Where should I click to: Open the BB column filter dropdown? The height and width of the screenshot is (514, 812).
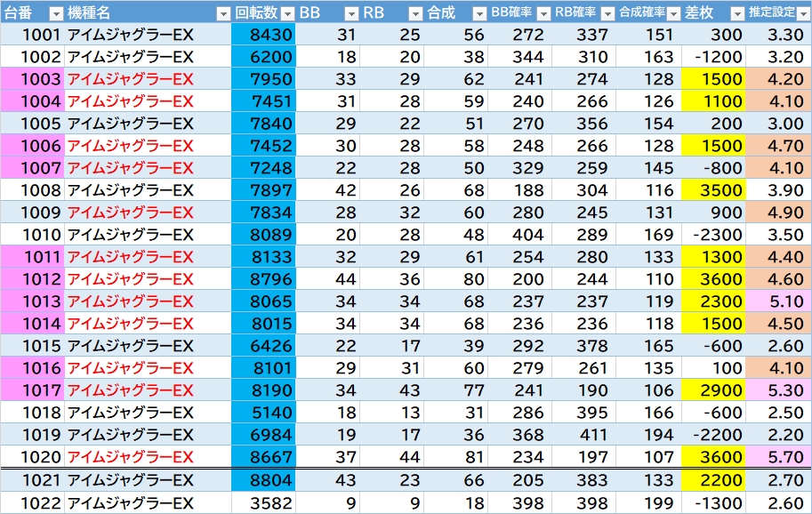[351, 13]
